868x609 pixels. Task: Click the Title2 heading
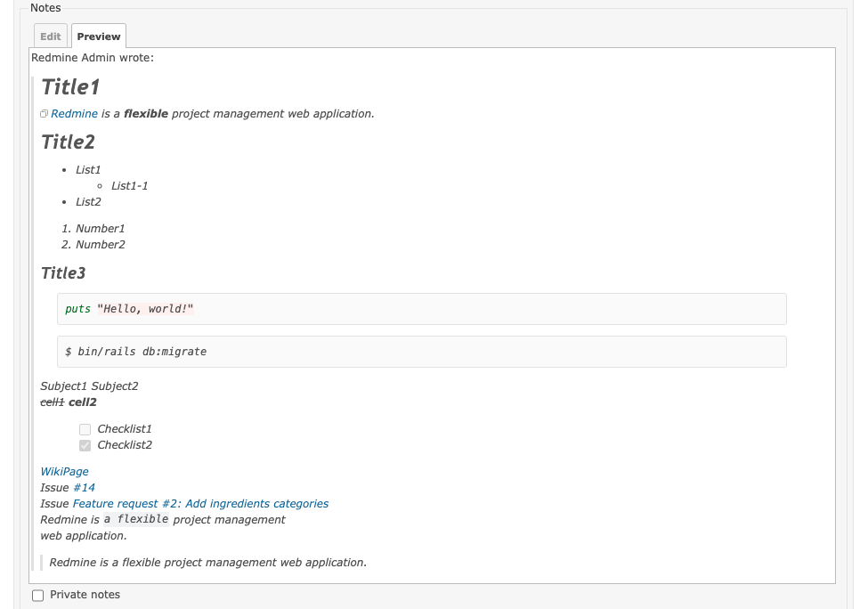coord(68,142)
